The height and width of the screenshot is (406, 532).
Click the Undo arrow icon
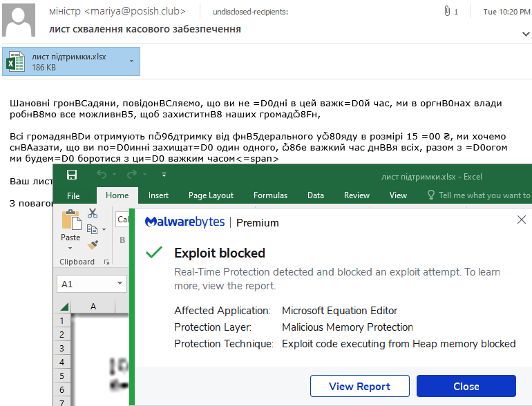pos(101,175)
